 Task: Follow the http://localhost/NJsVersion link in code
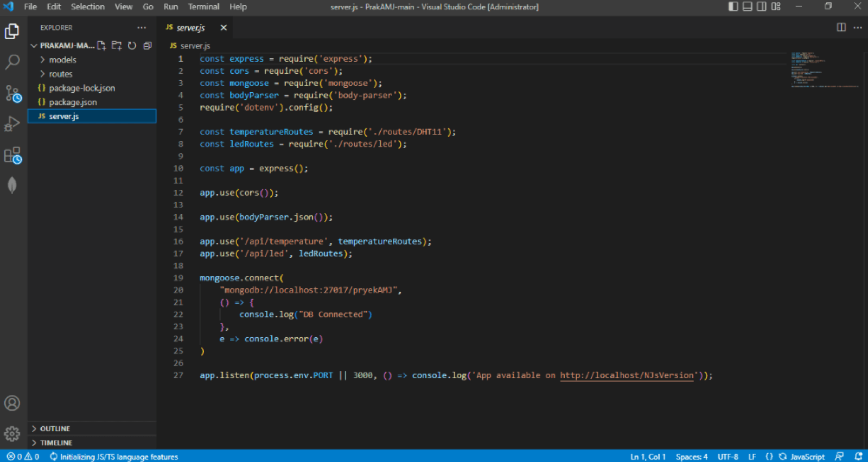click(x=627, y=375)
